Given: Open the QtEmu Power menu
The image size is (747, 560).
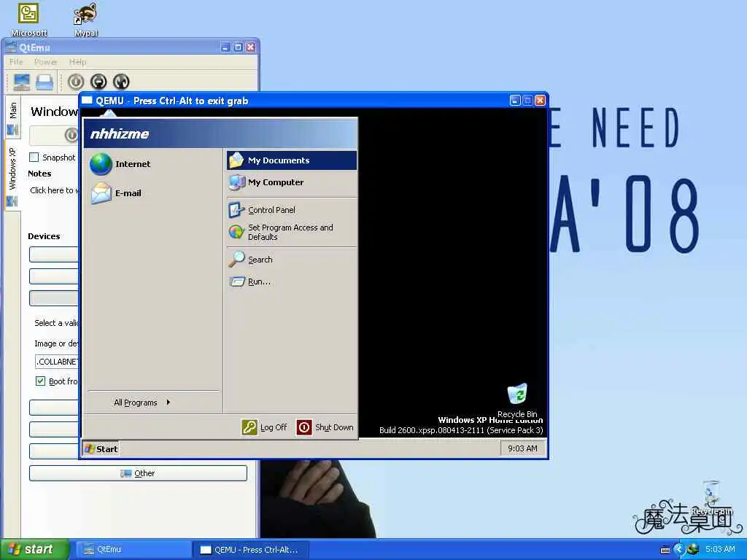Looking at the screenshot, I should [46, 62].
